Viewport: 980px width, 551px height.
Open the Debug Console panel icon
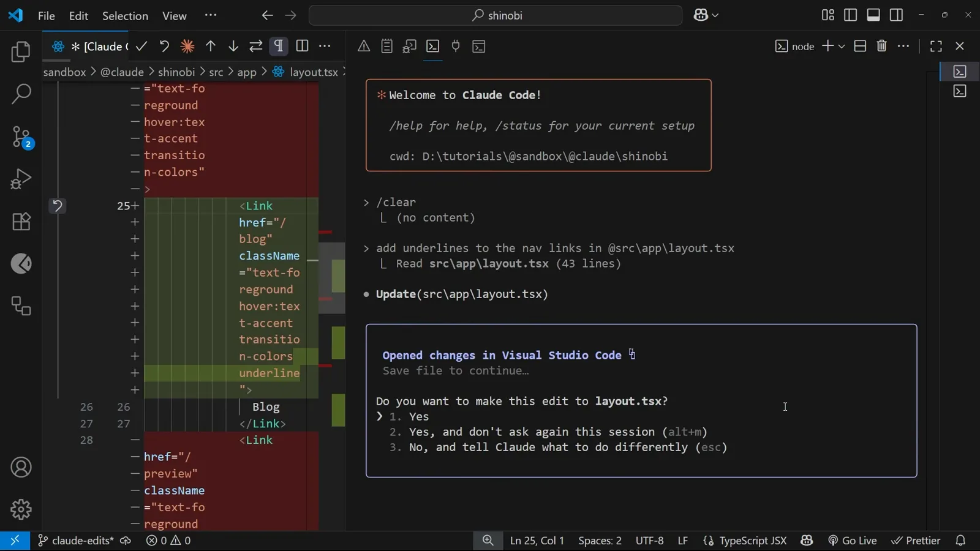(x=409, y=46)
